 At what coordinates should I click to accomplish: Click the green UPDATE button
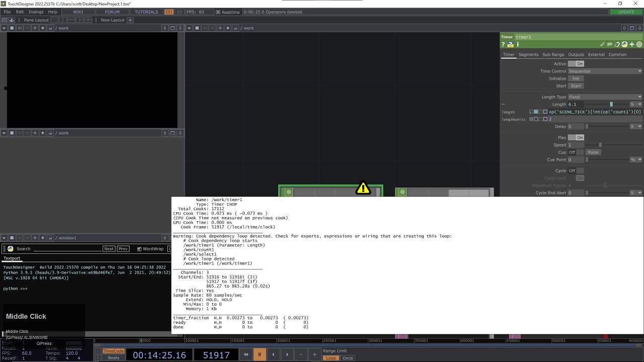coord(626,12)
